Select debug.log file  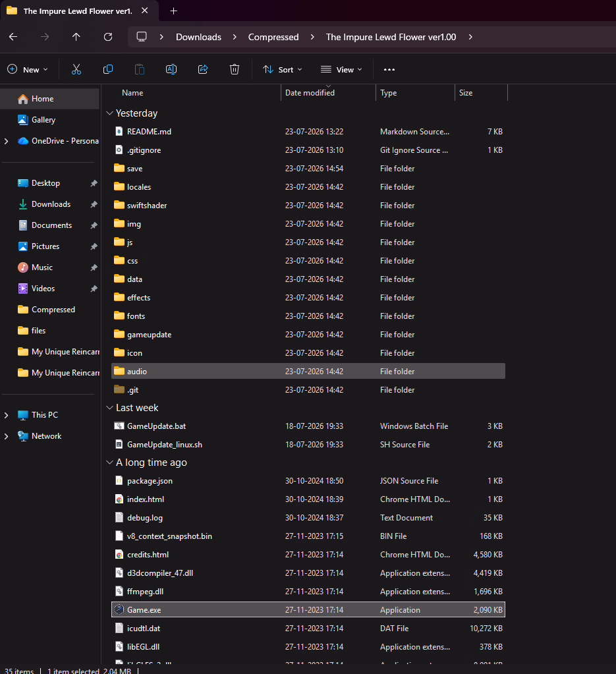tap(308, 518)
